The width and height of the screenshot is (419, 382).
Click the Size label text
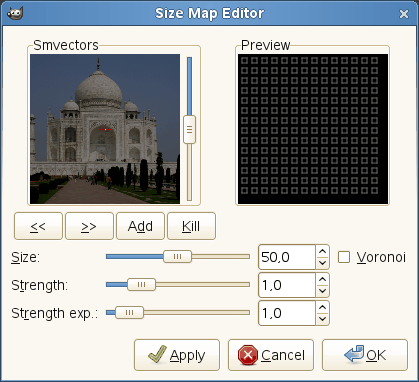coord(25,257)
